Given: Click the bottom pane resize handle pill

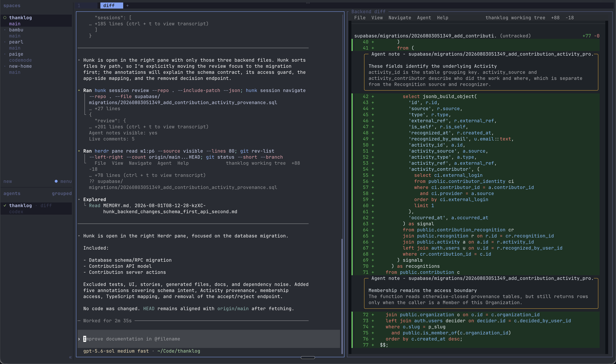Looking at the screenshot, I should [308, 358].
